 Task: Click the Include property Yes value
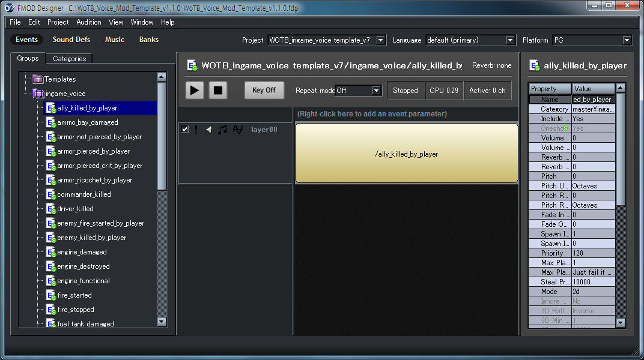point(593,119)
